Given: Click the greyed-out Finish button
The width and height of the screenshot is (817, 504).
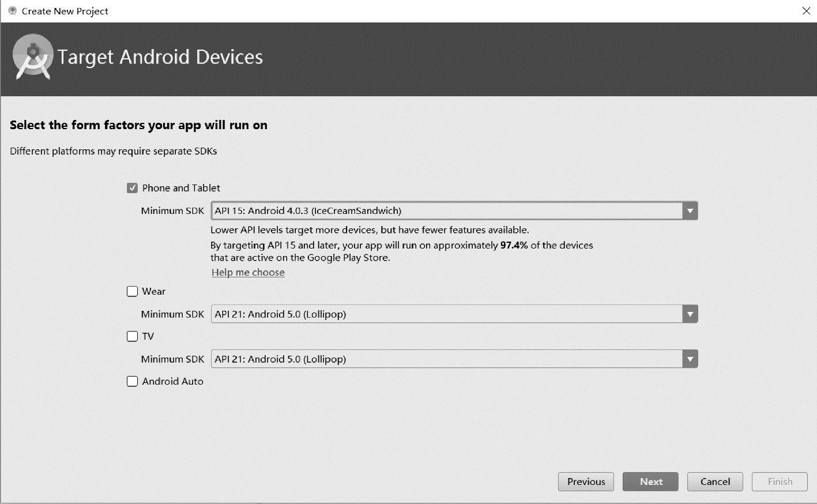Looking at the screenshot, I should pyautogui.click(x=780, y=482).
